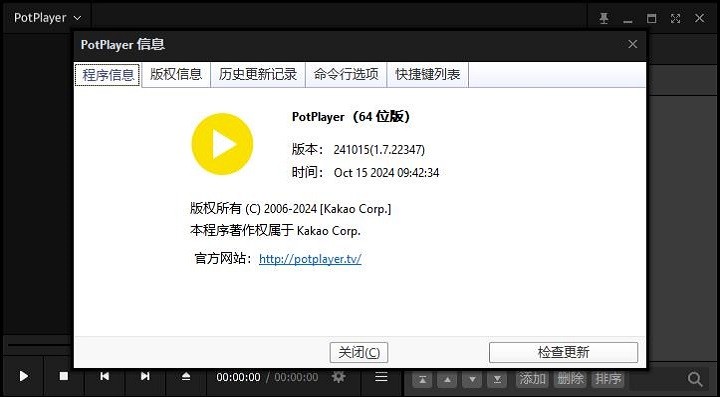Click the 00:00:00 elapsed time display

238,377
